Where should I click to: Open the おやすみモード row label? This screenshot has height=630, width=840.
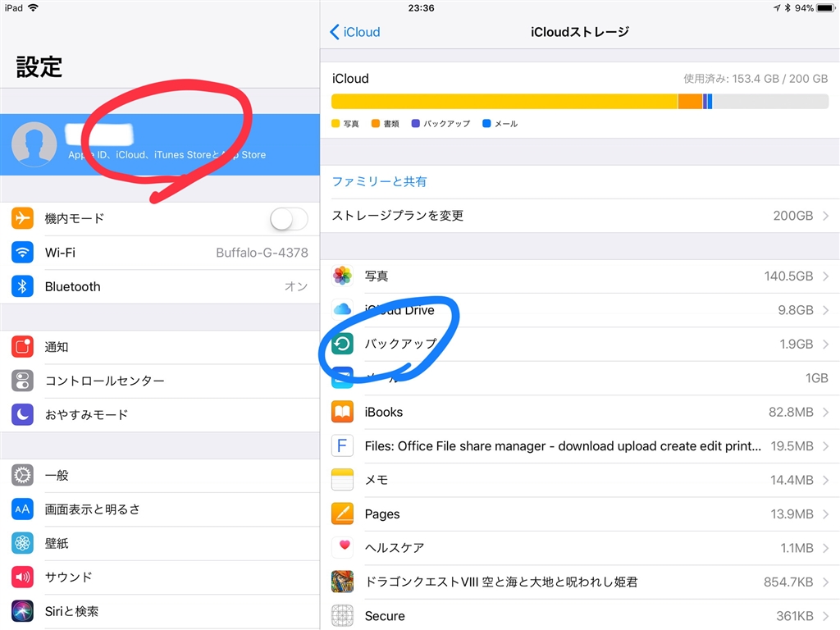[86, 414]
